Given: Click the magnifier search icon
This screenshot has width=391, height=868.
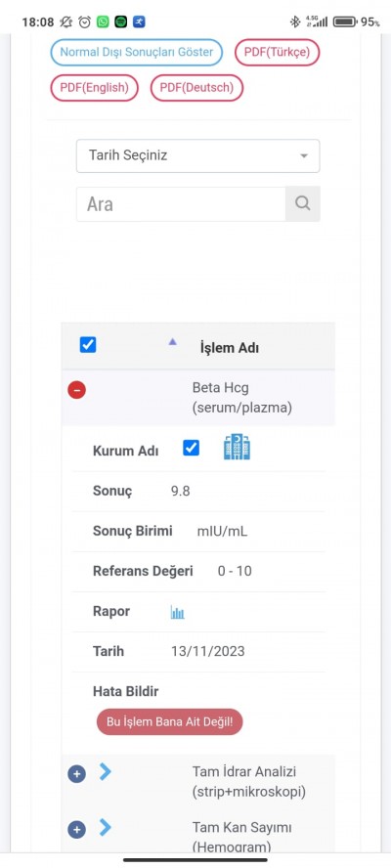Looking at the screenshot, I should pos(303,203).
